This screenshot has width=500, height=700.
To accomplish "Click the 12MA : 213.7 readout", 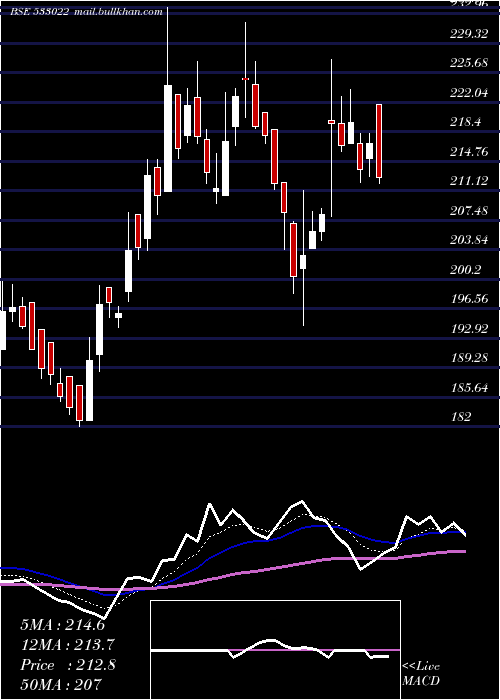I will click(x=67, y=645).
